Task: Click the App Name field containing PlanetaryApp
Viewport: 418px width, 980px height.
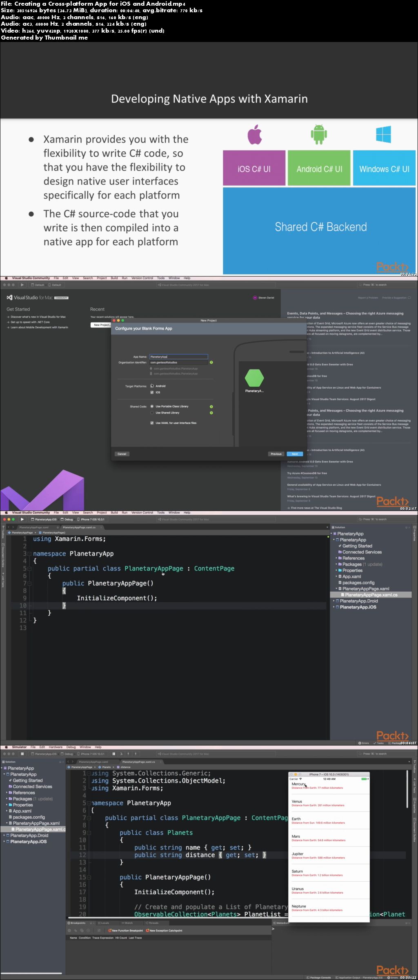Action: tap(178, 357)
